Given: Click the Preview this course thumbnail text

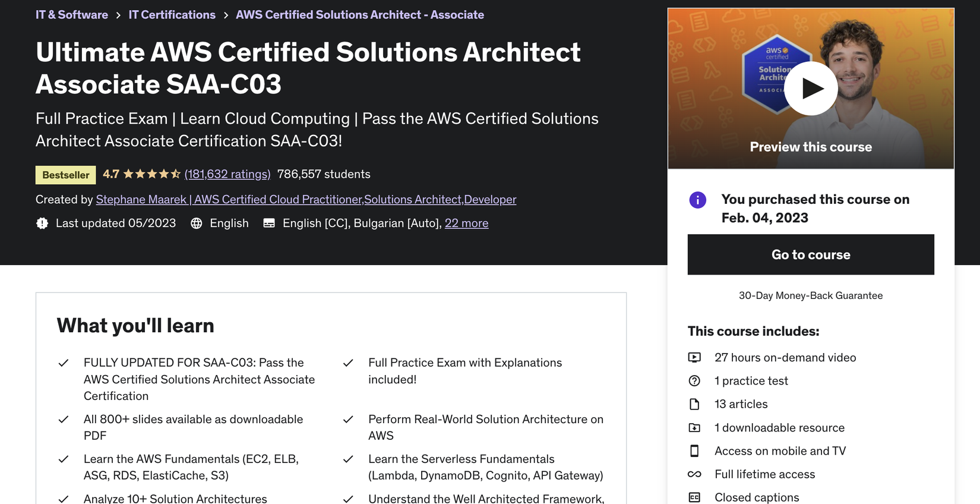Looking at the screenshot, I should point(811,147).
